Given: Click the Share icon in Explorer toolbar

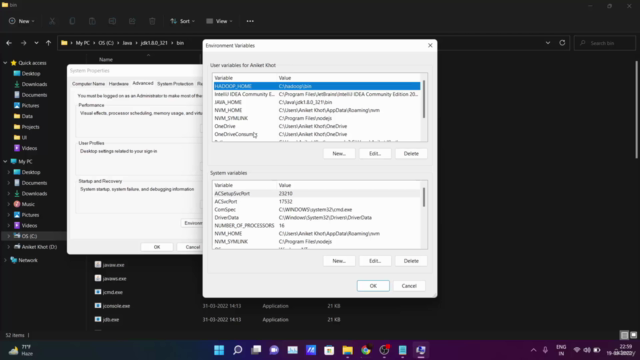Looking at the screenshot, I should 132,21.
